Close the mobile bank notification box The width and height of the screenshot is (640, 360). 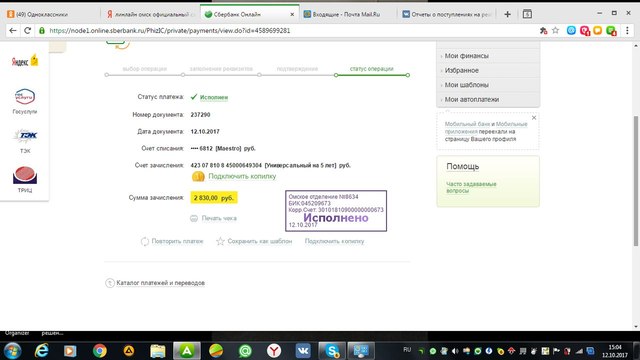tap(534, 118)
